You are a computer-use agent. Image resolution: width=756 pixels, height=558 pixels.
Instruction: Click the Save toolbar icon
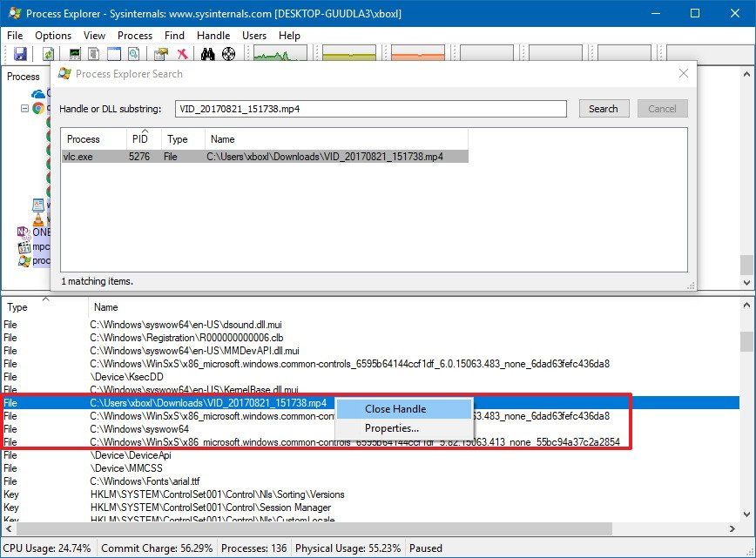(18, 54)
